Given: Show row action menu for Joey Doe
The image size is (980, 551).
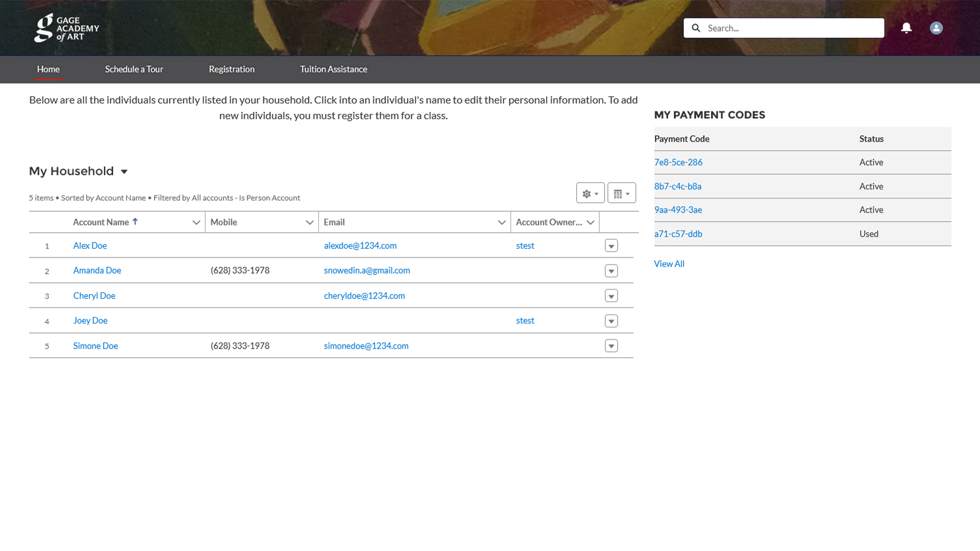Looking at the screenshot, I should click(x=611, y=321).
